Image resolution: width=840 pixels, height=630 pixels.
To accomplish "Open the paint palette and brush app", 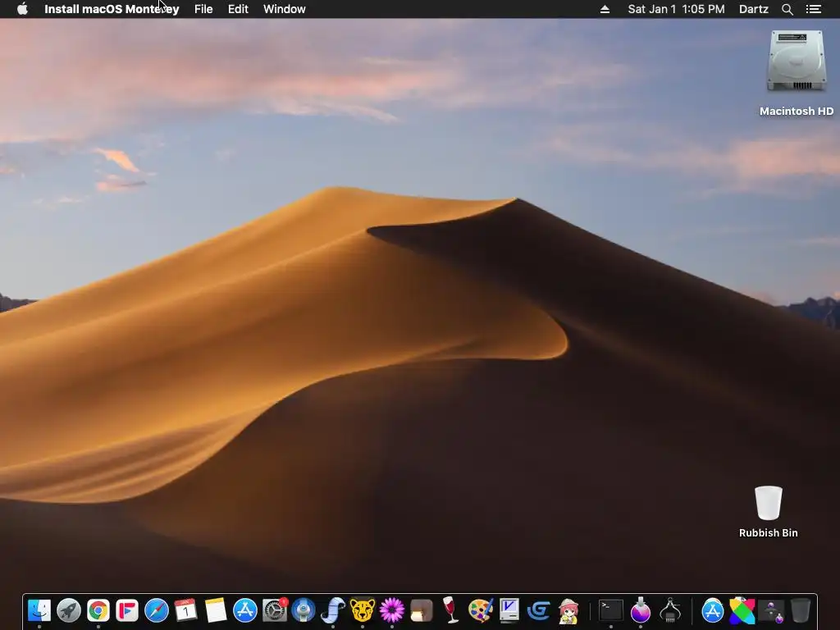I will [x=480, y=610].
